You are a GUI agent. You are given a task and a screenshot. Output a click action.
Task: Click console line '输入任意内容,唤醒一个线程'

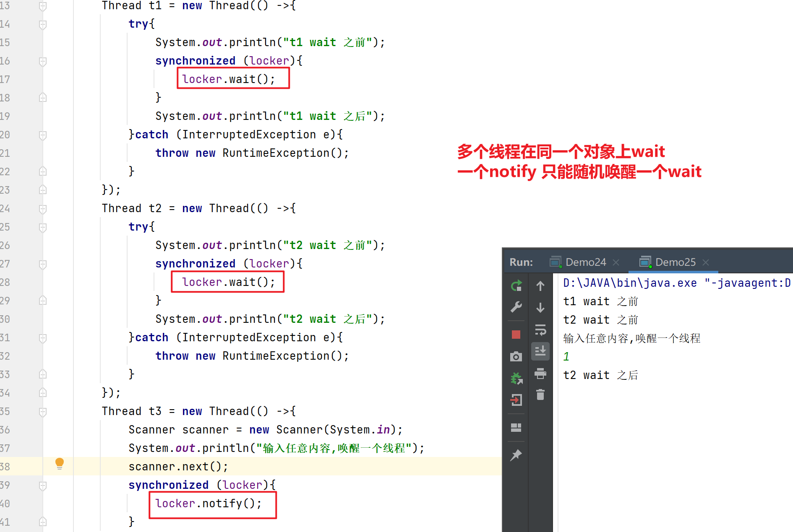click(632, 338)
